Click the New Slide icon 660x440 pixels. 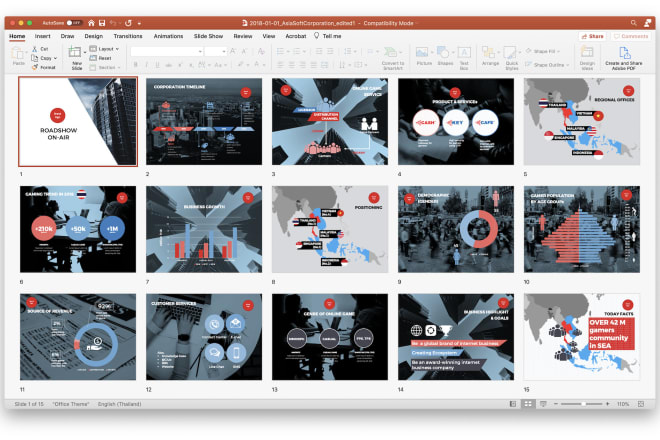point(75,52)
